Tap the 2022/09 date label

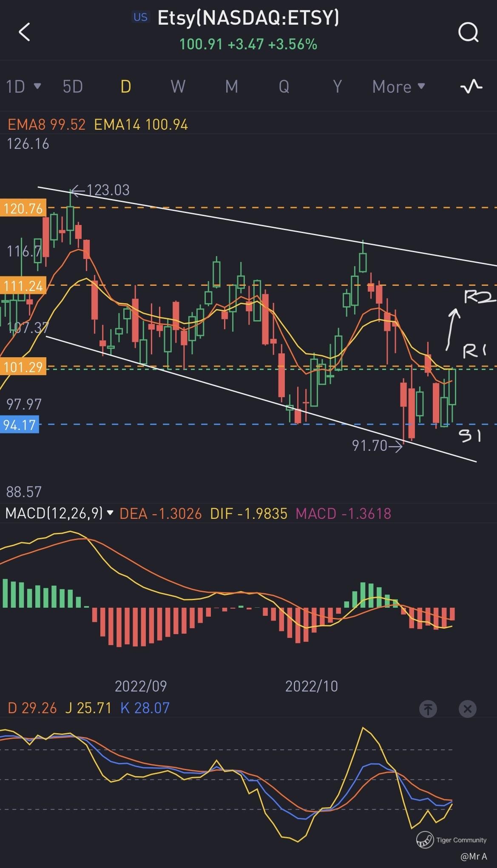tap(141, 686)
